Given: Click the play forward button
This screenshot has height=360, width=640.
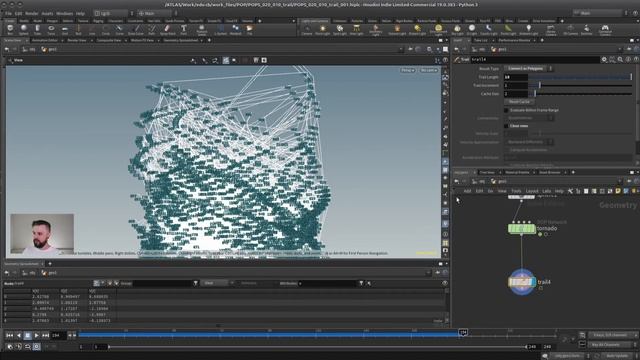Looking at the screenshot, I should [36, 335].
